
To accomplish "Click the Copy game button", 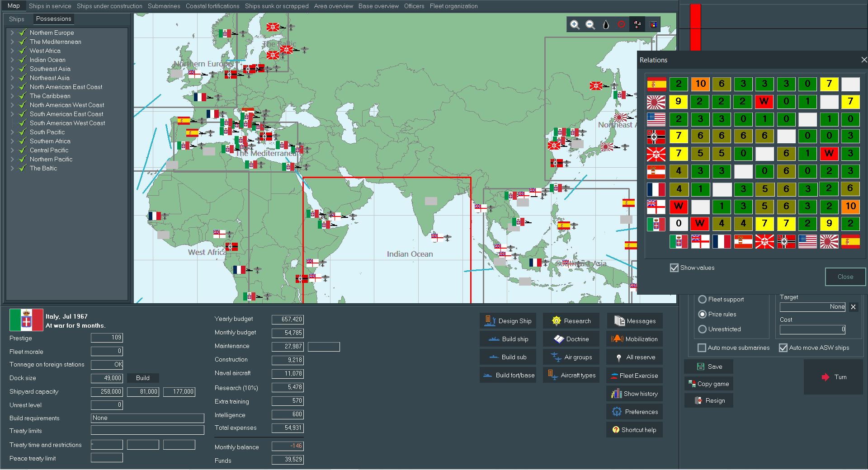I will coord(709,384).
